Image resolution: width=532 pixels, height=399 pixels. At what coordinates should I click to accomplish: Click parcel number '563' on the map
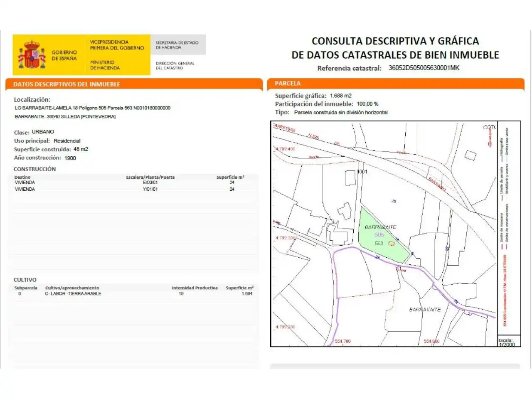(379, 243)
